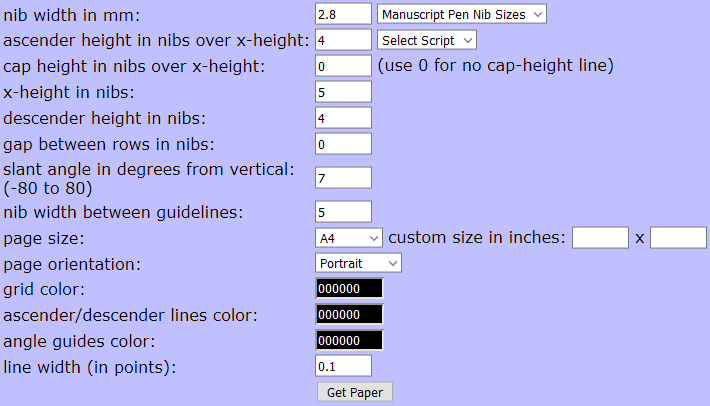Click the nib width between guidelines field
The height and width of the screenshot is (406, 710).
coord(343,212)
